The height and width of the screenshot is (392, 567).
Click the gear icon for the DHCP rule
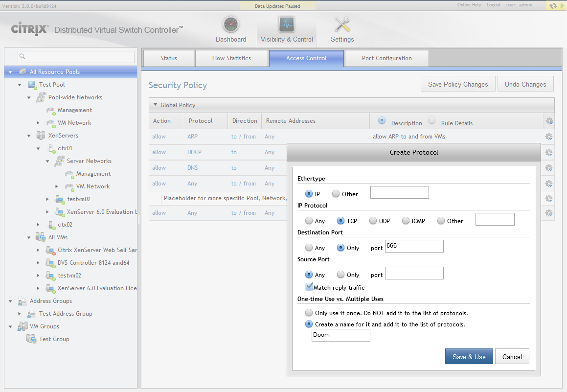point(549,152)
